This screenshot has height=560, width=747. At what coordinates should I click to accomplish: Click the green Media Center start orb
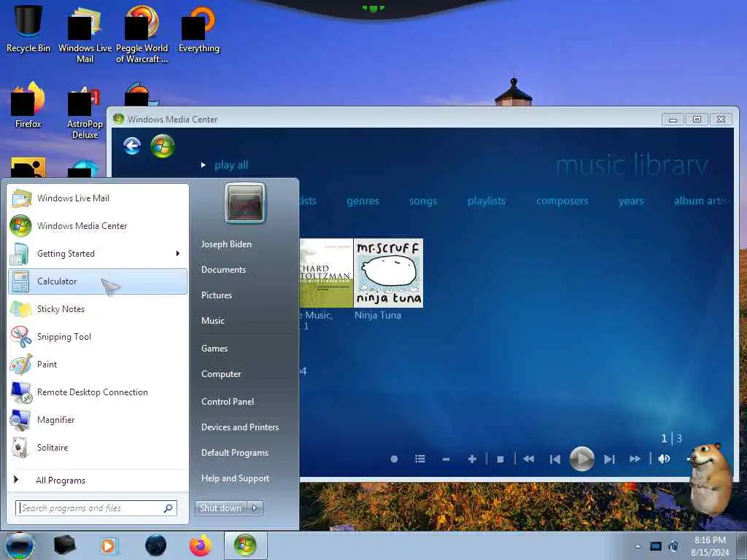click(163, 146)
